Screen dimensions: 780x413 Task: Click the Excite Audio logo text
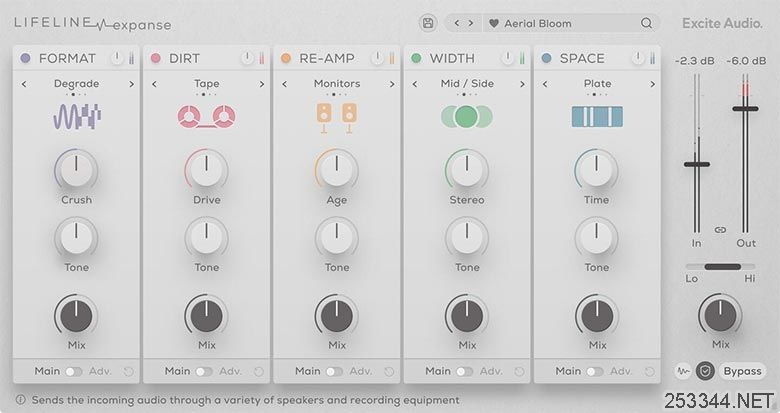tap(722, 23)
